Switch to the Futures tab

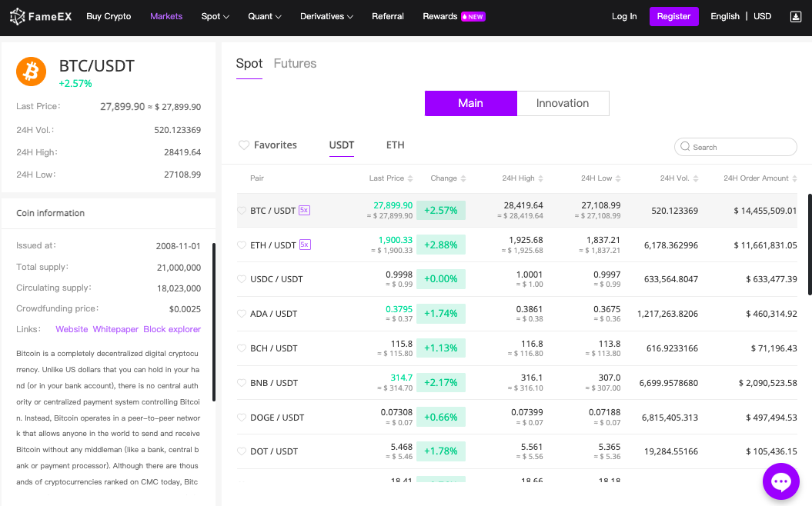pyautogui.click(x=295, y=64)
